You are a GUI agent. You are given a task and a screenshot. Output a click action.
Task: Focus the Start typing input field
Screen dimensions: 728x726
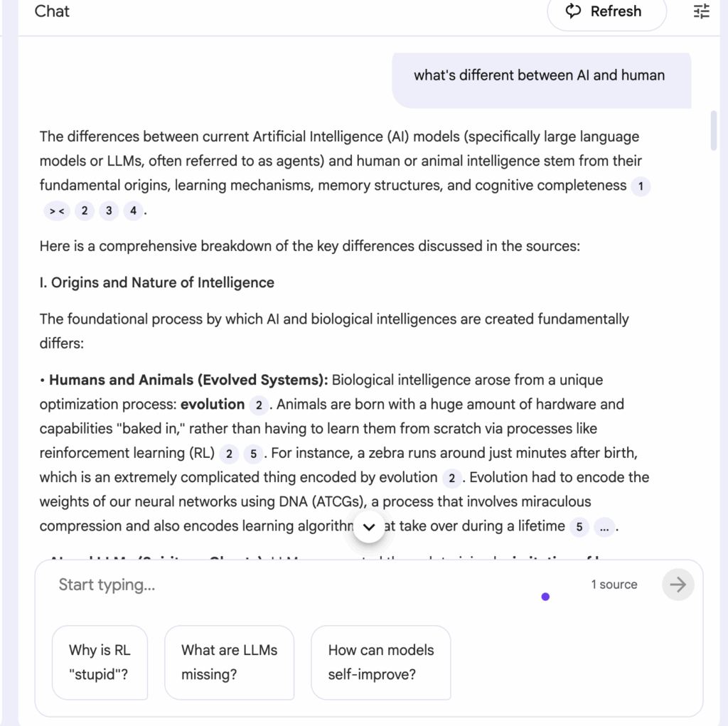213,584
